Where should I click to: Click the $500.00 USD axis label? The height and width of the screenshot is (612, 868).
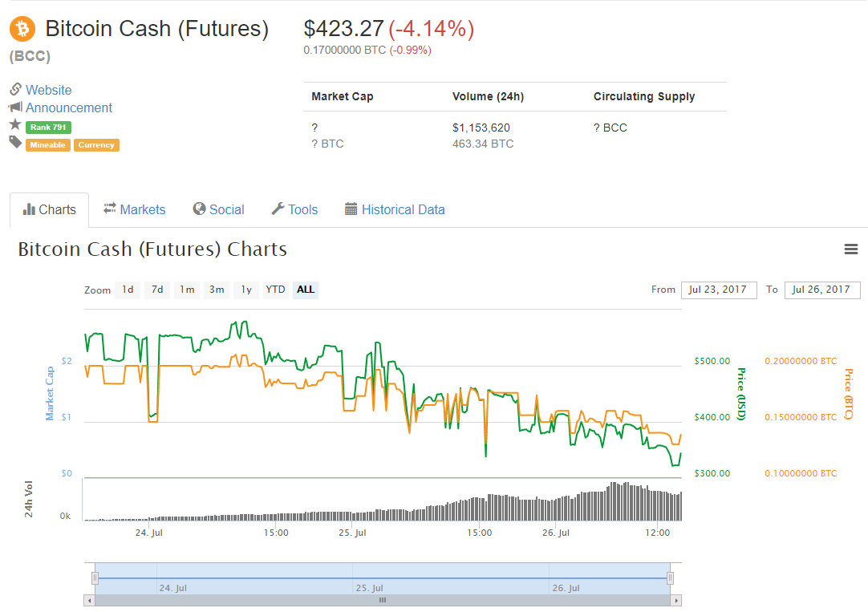coord(712,361)
